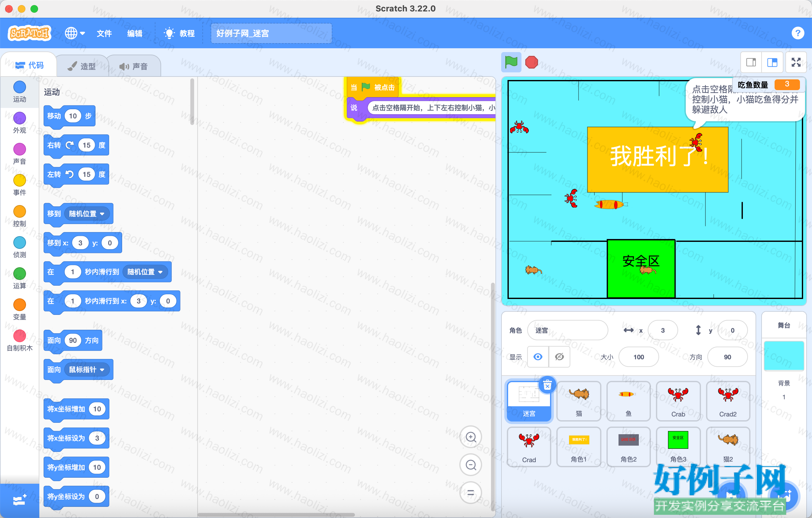Click the block palette vertical scrollbar
This screenshot has height=518, width=812.
point(192,101)
